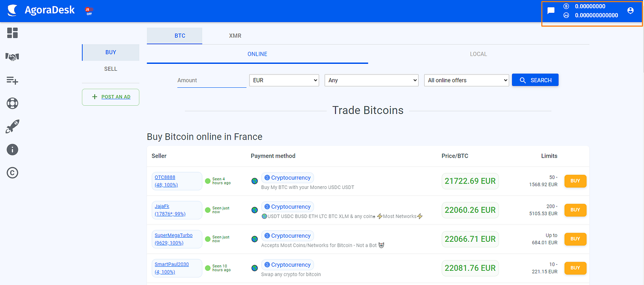
Task: Click the AgoraDesk crescent logo
Action: (x=13, y=10)
